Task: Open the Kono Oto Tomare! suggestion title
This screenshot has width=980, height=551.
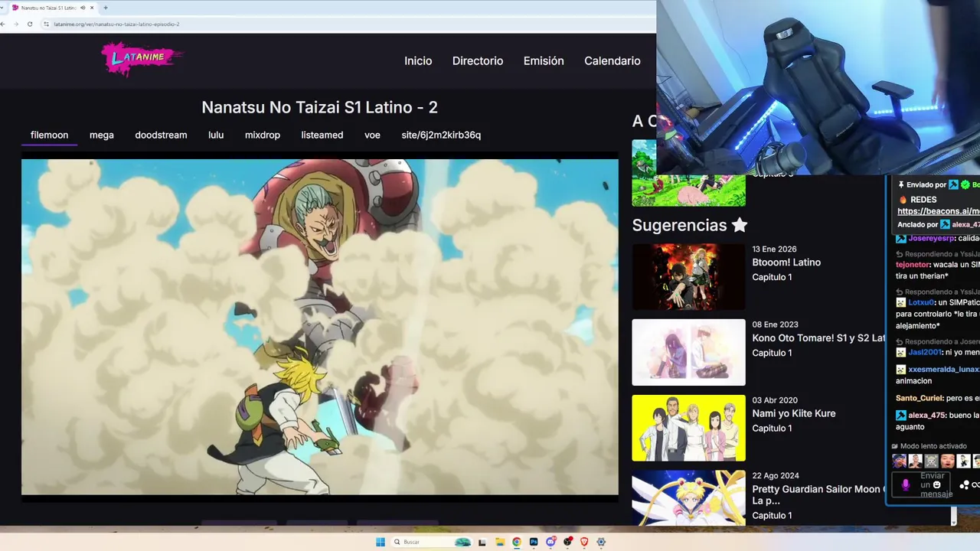Action: tap(818, 337)
